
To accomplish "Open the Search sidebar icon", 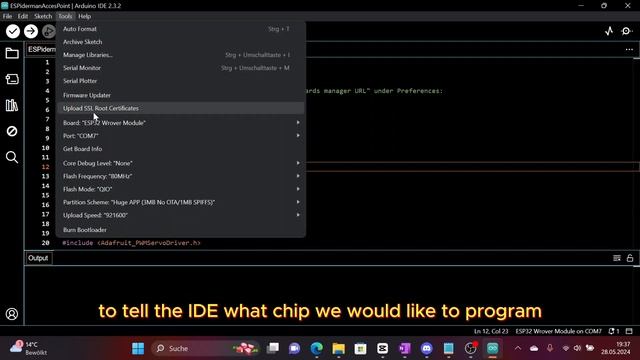I will tap(12, 157).
